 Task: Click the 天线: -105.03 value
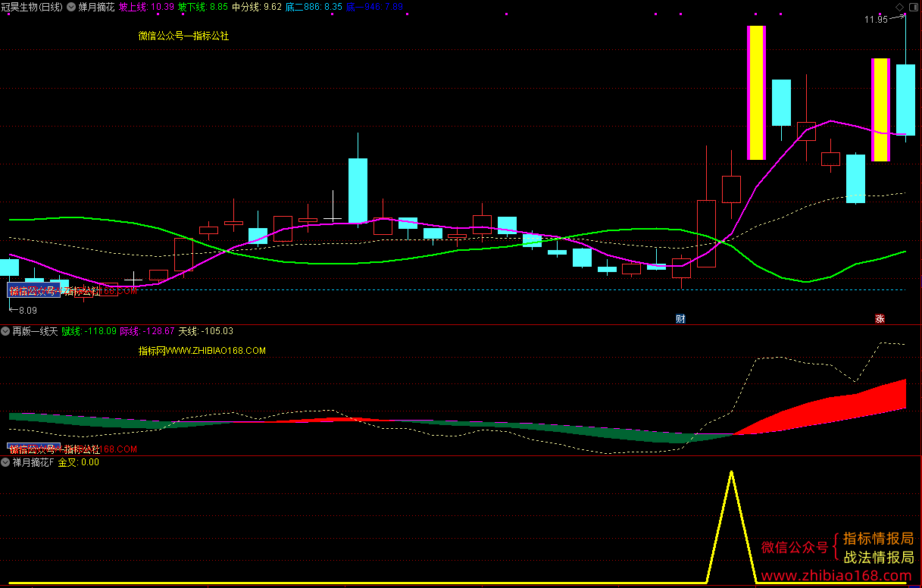[206, 331]
